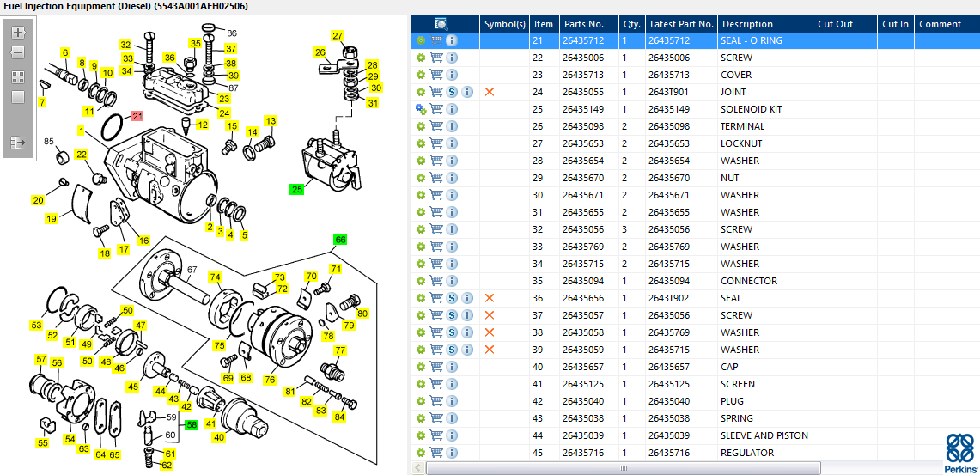Sort by the Qty. column header
This screenshot has height=475, width=980.
tap(632, 24)
